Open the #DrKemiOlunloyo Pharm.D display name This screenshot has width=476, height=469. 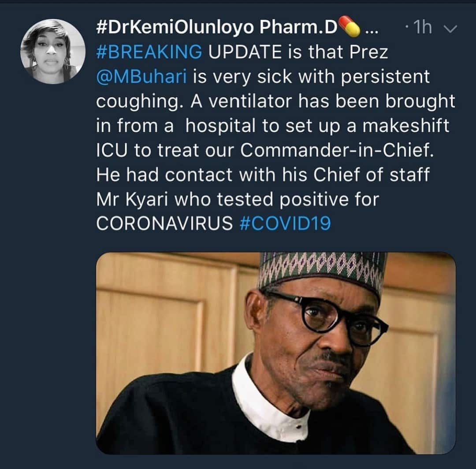[216, 28]
